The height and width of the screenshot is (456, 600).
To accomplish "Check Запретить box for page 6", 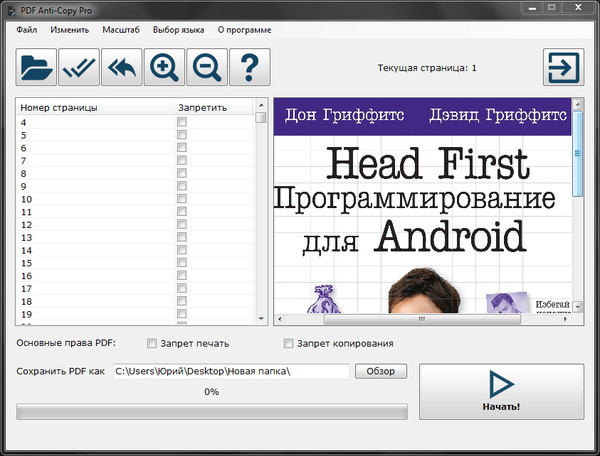I will pos(182,147).
